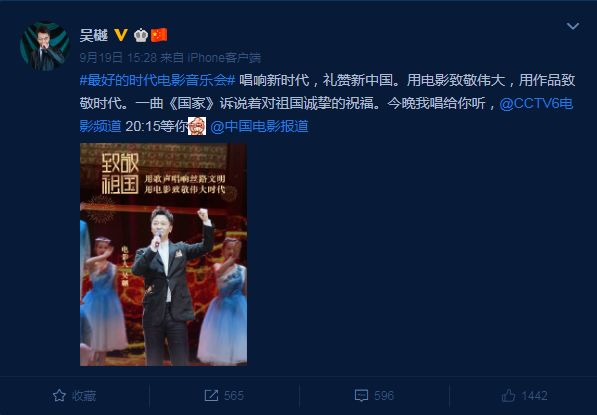597x415 pixels.
Task: Open the @中国电影报道 mention link
Action: [x=259, y=126]
